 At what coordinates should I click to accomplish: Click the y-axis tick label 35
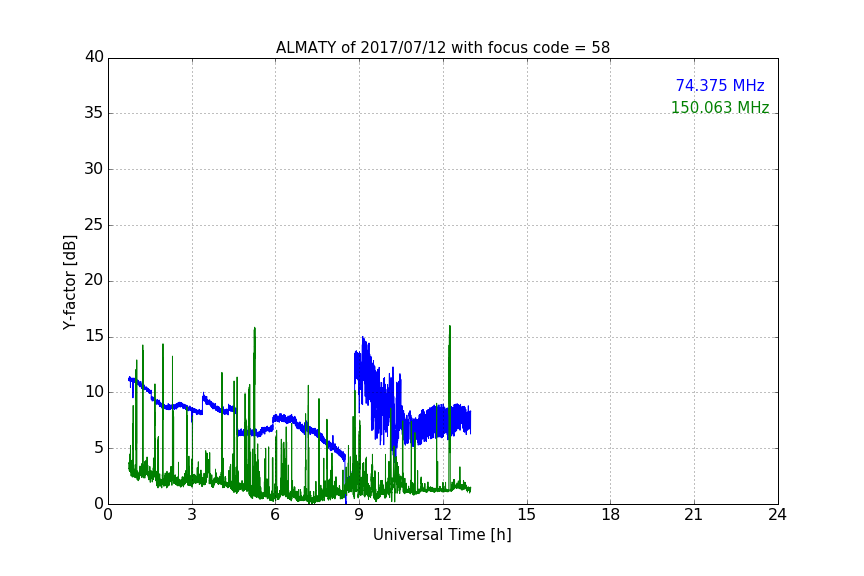[x=94, y=113]
